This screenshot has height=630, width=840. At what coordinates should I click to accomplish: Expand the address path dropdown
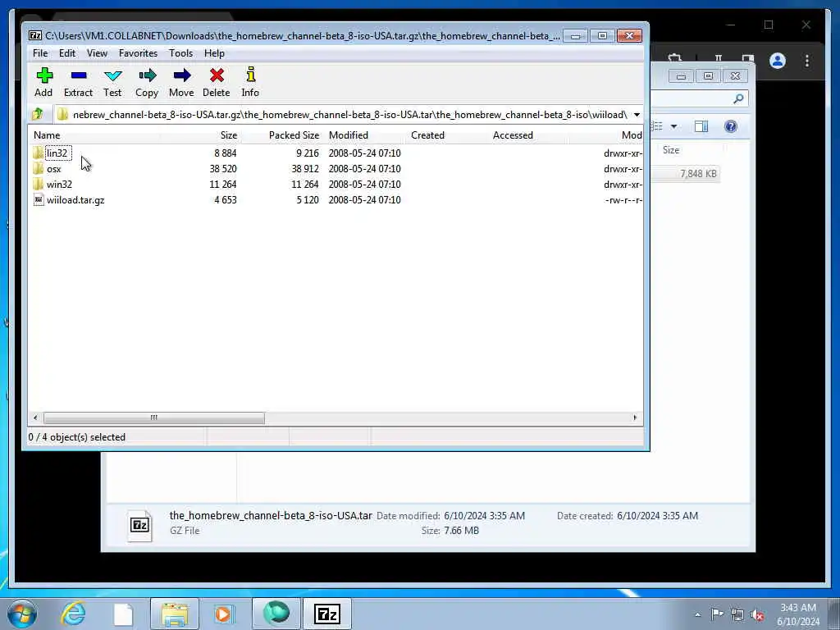(x=637, y=115)
